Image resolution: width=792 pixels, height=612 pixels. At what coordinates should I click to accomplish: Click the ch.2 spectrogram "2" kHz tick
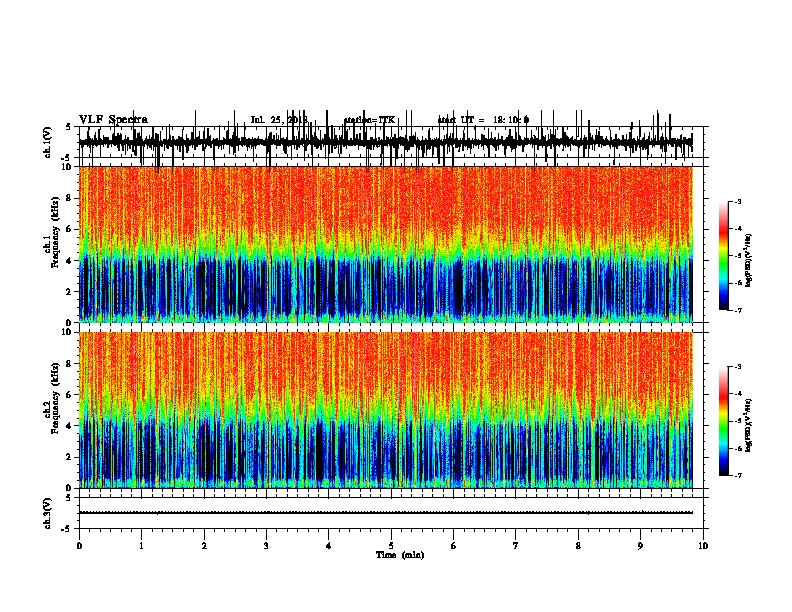[69, 457]
